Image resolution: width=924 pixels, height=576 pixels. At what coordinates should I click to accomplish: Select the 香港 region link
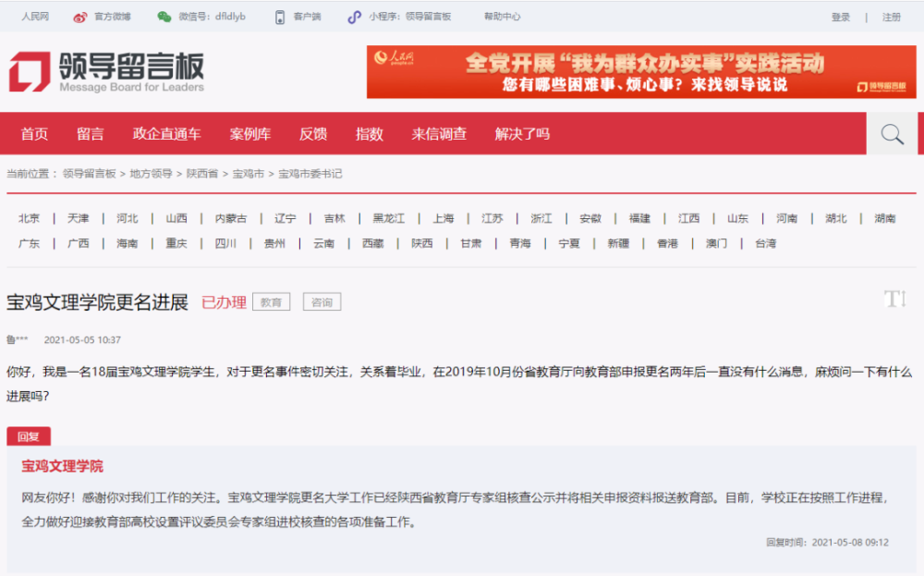pos(668,243)
